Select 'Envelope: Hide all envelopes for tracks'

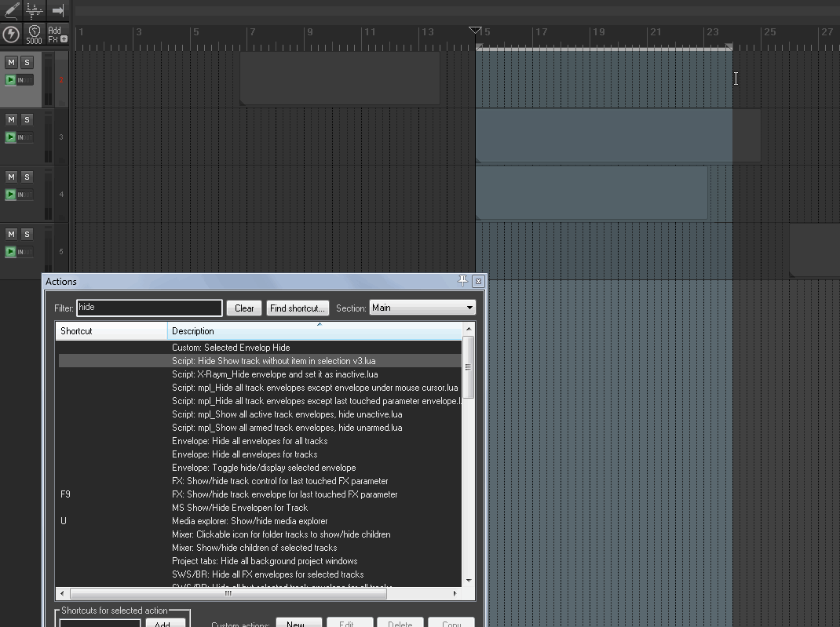point(260,454)
